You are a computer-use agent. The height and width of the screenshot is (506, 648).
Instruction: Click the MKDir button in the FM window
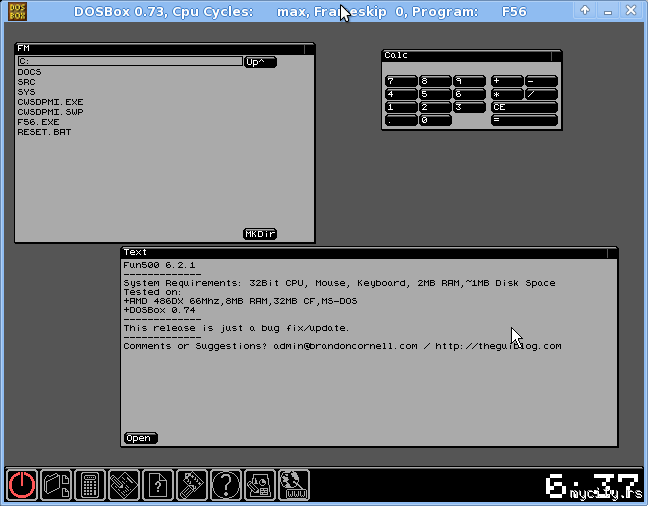[x=260, y=234]
